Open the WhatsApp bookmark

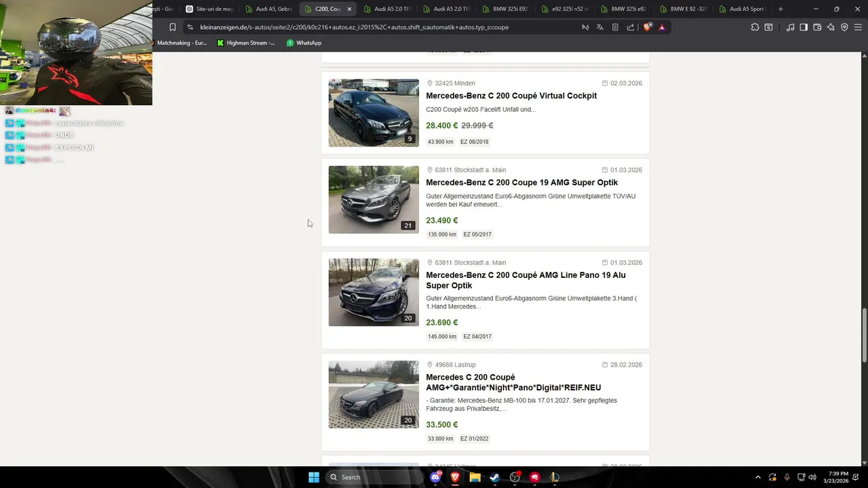[304, 43]
